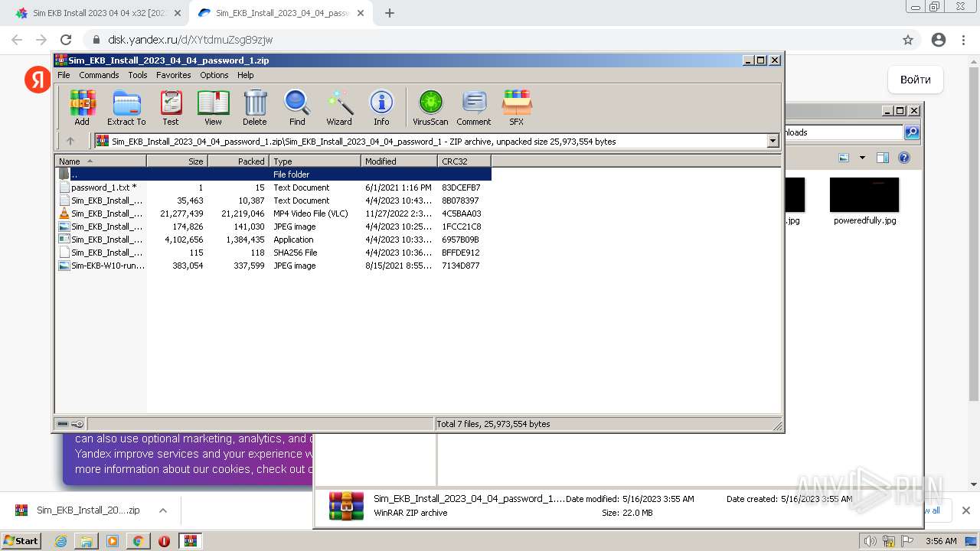Sort by the Packed column header
980x551 pixels.
[238, 161]
